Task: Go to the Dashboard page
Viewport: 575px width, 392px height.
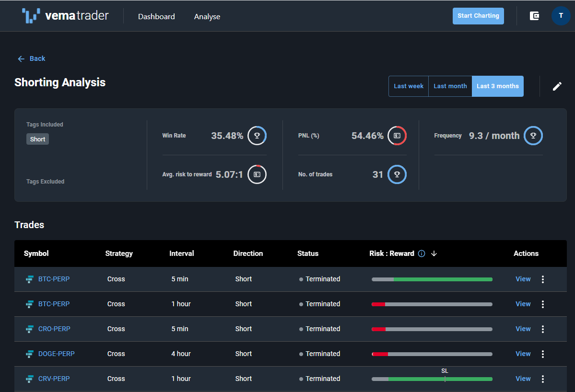Action: pyautogui.click(x=156, y=16)
